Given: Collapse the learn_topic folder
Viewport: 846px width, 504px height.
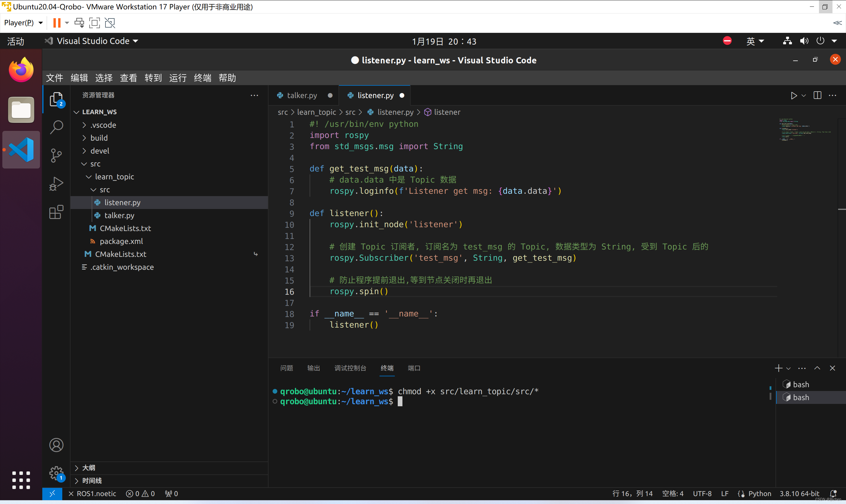Looking at the screenshot, I should (x=169, y=177).
